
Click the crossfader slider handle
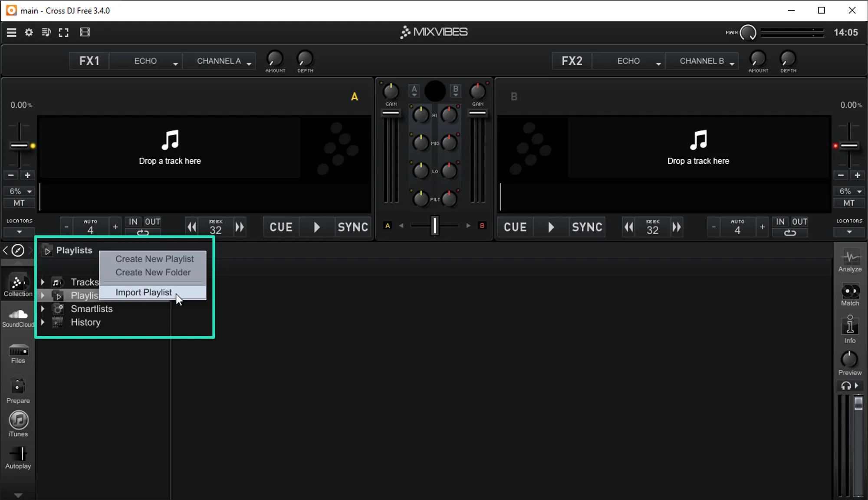click(434, 225)
